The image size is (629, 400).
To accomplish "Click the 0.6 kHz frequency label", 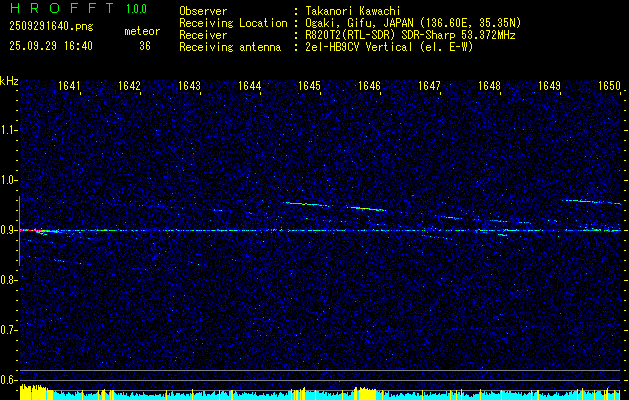I will coord(8,380).
